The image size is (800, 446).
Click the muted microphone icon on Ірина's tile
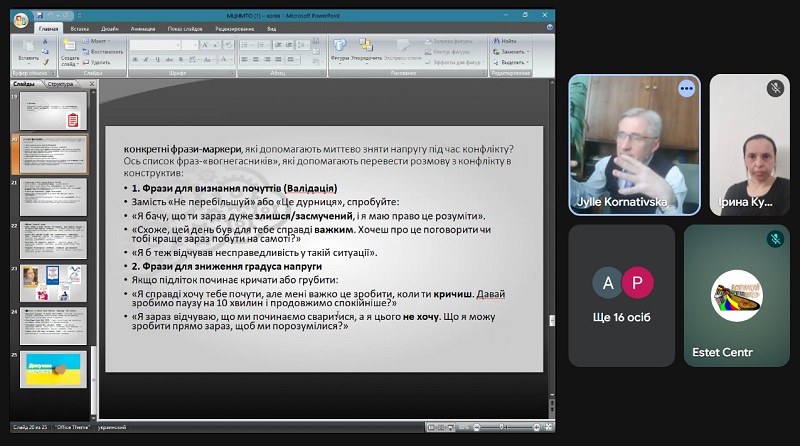coord(775,88)
